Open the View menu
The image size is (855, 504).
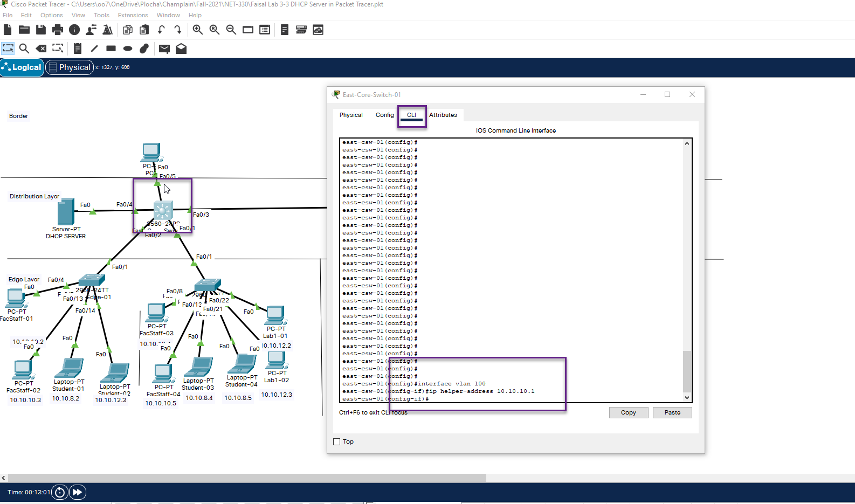click(x=78, y=15)
